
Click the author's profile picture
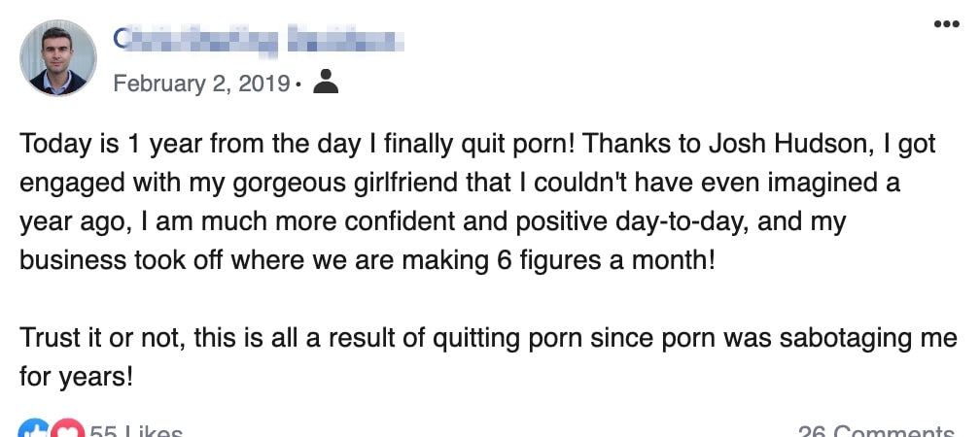(58, 58)
